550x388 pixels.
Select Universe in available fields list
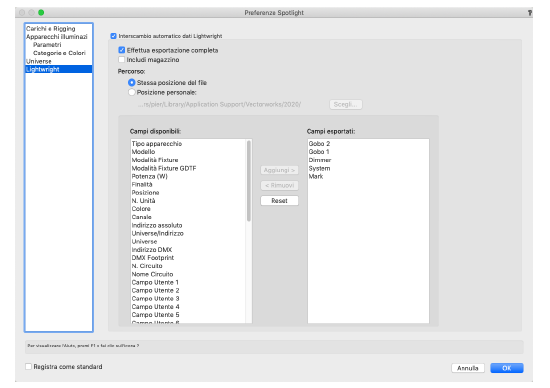click(x=188, y=241)
